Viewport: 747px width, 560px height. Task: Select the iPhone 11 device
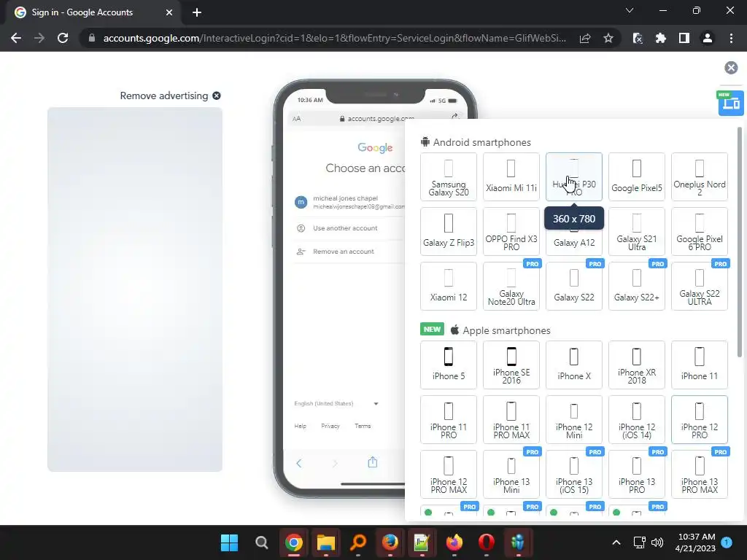coord(700,365)
